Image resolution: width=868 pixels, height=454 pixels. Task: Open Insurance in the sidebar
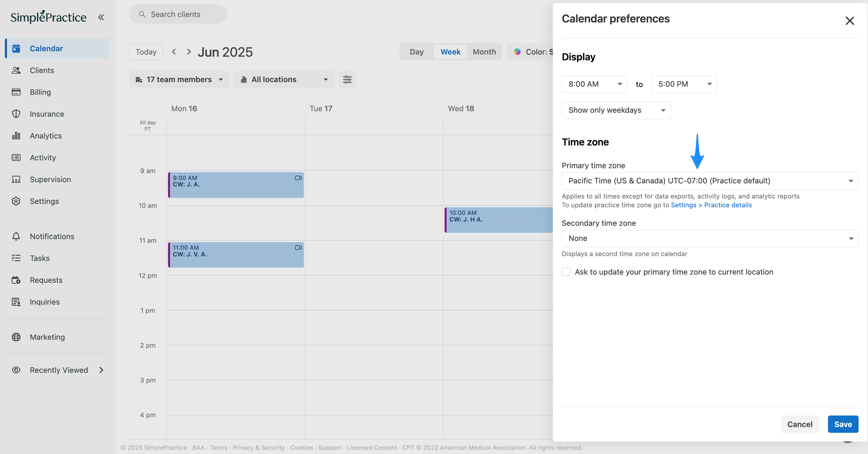(x=57, y=114)
